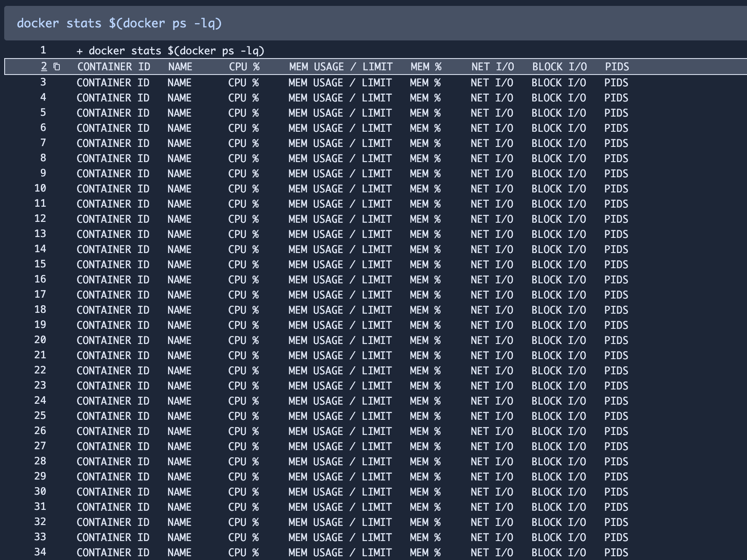Select line number 25
The image size is (747, 560).
tap(40, 416)
